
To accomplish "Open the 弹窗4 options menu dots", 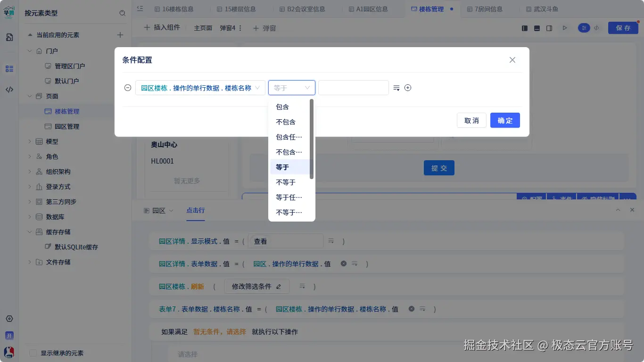I will click(x=240, y=28).
